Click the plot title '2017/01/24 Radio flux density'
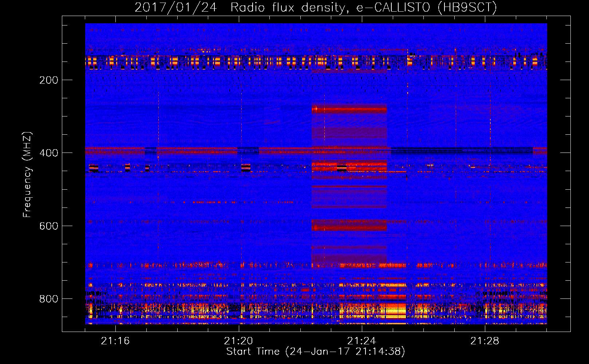 [x=240, y=8]
